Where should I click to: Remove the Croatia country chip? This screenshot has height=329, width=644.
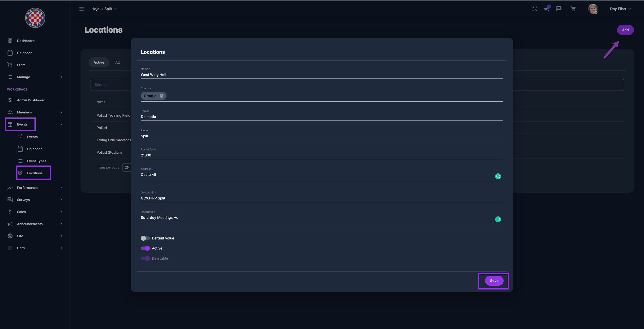coord(162,96)
